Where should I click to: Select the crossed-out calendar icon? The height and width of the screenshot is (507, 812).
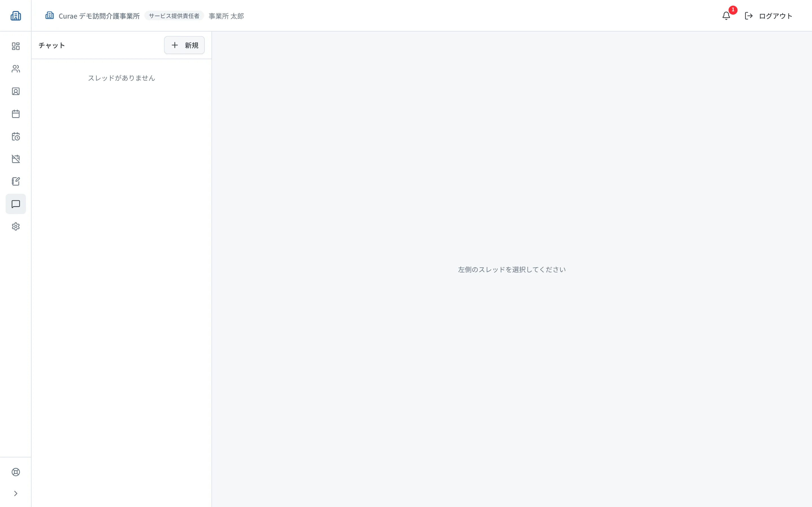tap(16, 159)
